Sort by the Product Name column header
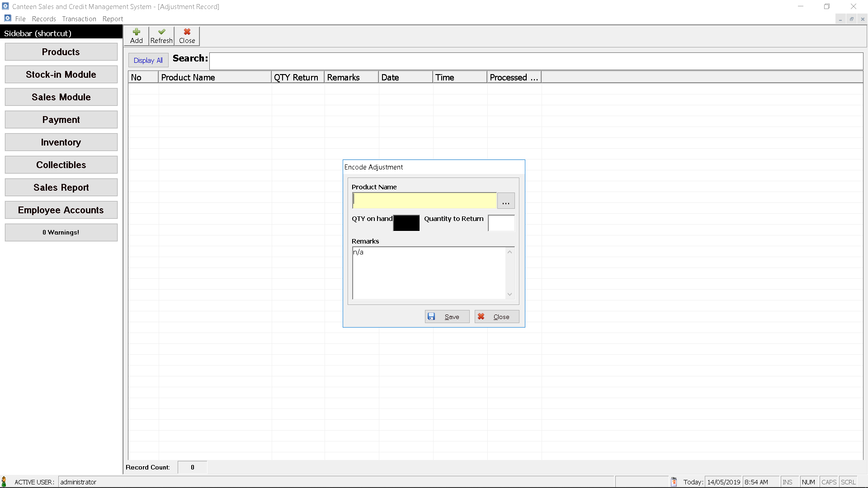This screenshot has width=868, height=488. (215, 77)
